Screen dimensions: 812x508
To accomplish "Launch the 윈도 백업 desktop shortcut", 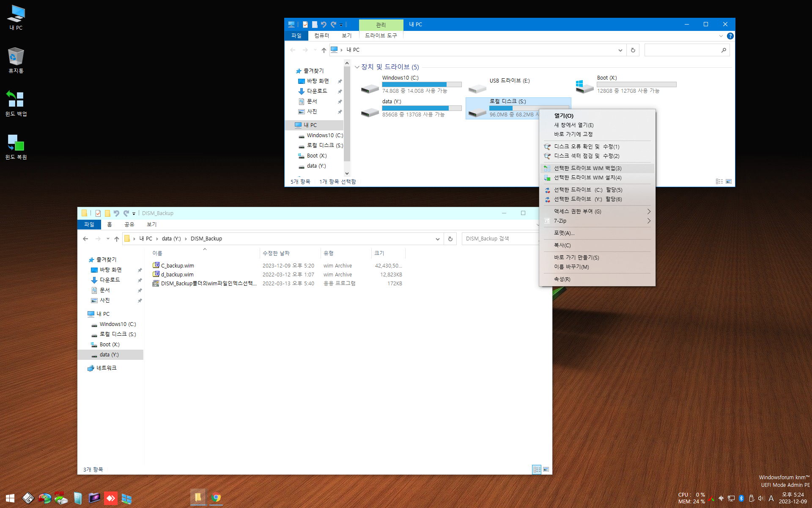I will click(16, 104).
